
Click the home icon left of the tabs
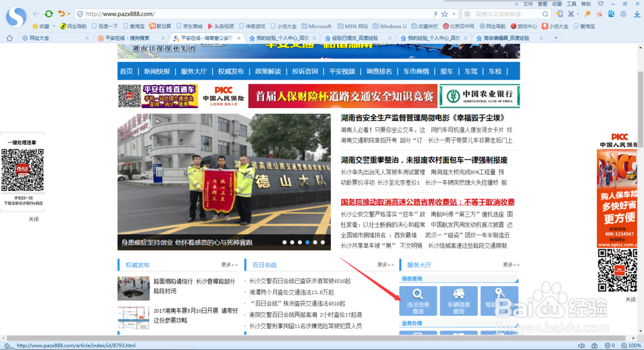click(10, 38)
